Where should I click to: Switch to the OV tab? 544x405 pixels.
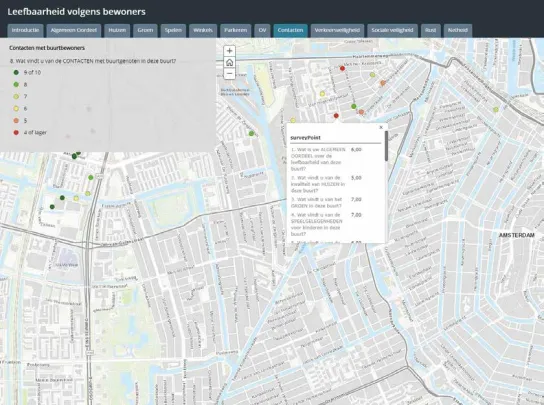pos(262,31)
